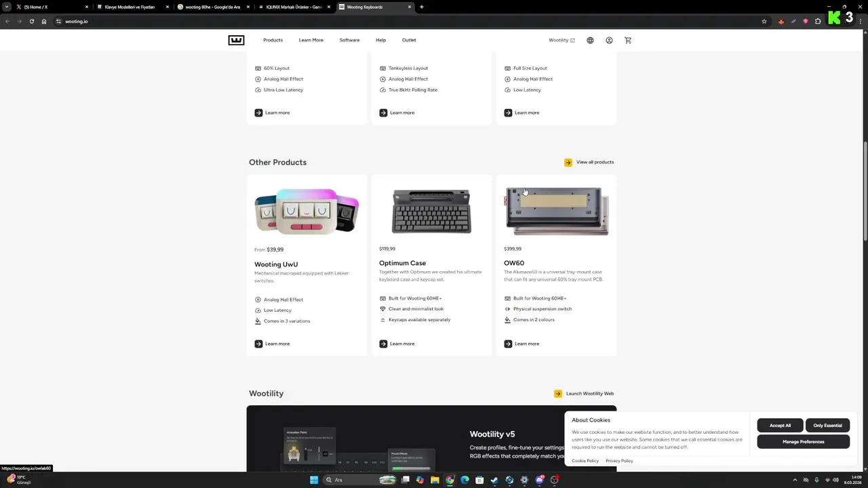Click the OW60 product title
Image resolution: width=868 pixels, height=488 pixels.
click(514, 263)
